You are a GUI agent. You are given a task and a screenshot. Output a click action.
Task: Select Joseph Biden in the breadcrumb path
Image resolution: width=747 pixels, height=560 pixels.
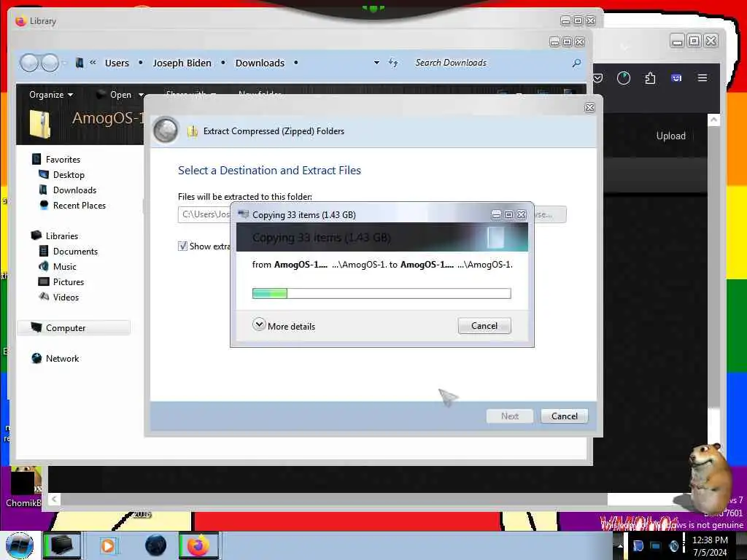182,63
